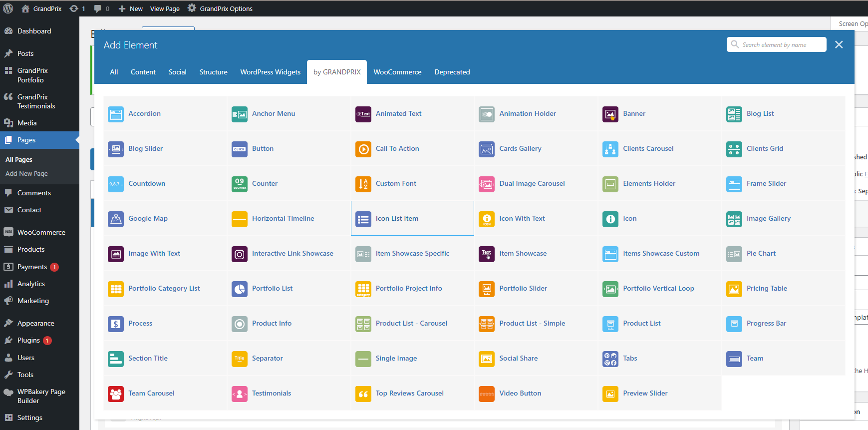Click the Clients Carousel element icon
The width and height of the screenshot is (868, 430).
(610, 149)
